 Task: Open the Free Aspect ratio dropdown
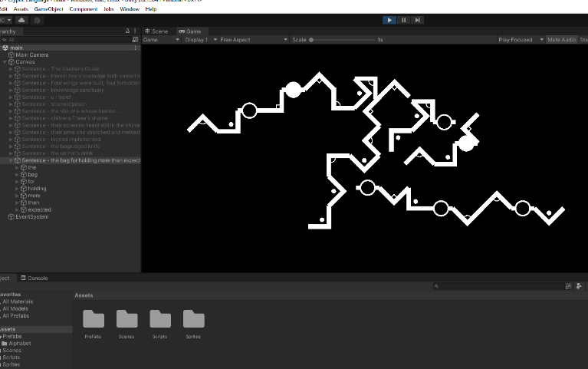pos(250,40)
